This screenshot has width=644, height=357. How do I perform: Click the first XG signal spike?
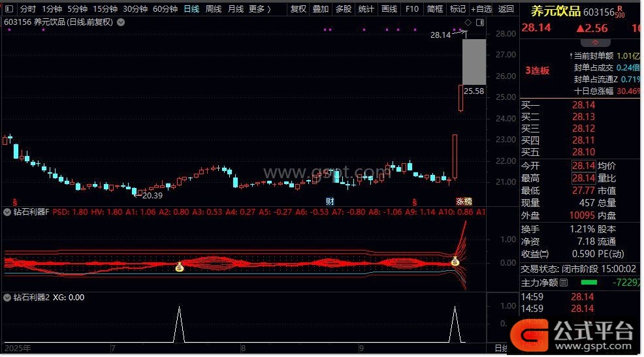click(179, 324)
